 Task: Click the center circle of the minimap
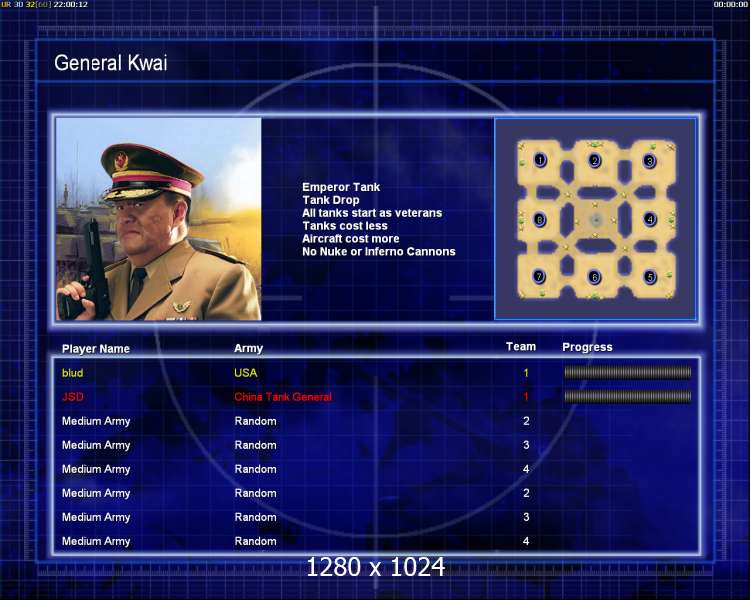596,220
